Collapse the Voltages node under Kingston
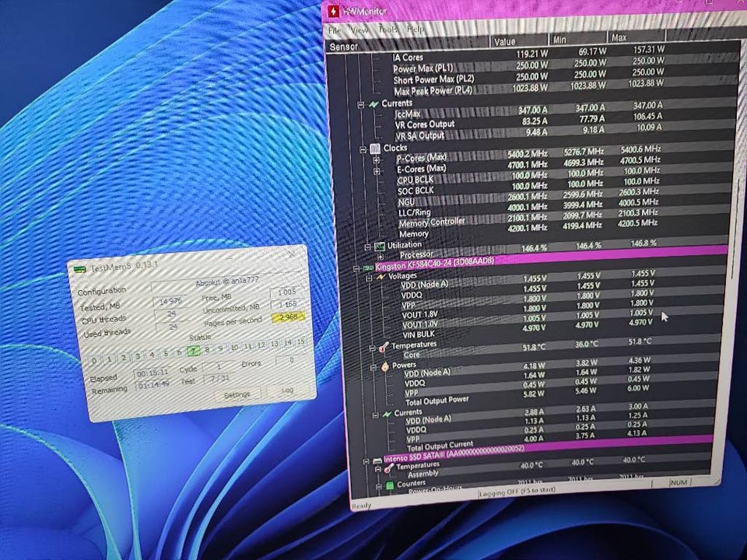 pos(369,278)
